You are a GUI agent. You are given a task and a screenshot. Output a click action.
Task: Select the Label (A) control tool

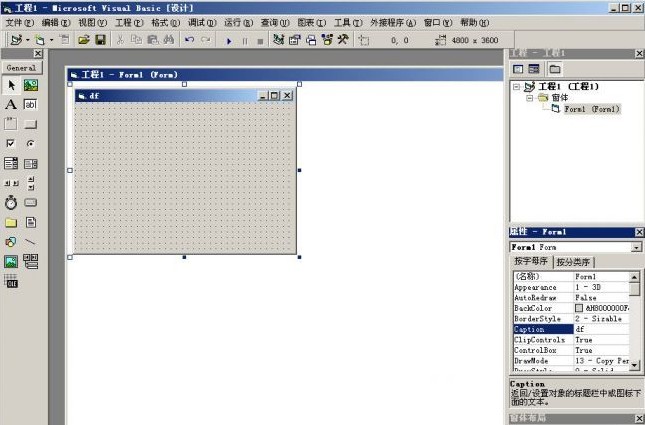tap(11, 105)
